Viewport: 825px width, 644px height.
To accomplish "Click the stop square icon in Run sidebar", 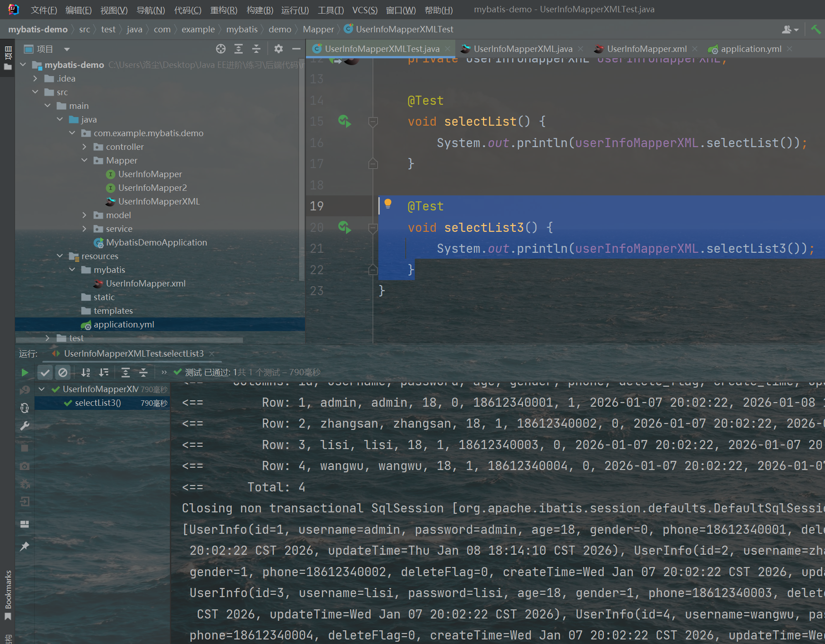I will (25, 448).
